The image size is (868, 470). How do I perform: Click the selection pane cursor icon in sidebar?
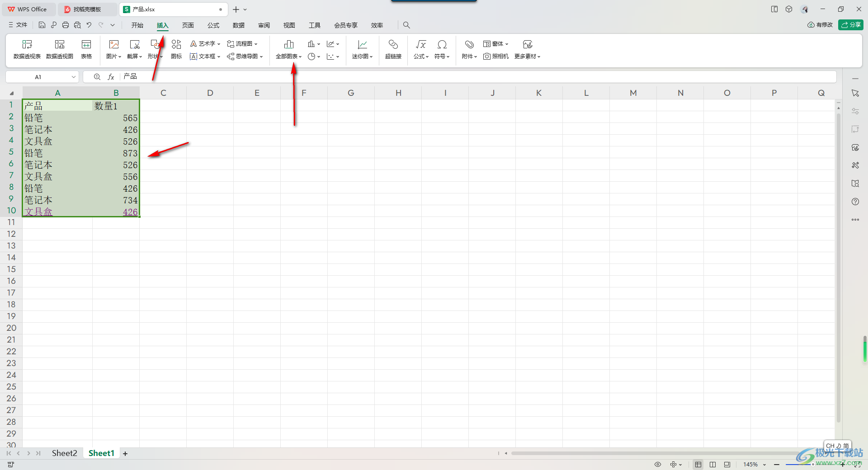click(855, 93)
